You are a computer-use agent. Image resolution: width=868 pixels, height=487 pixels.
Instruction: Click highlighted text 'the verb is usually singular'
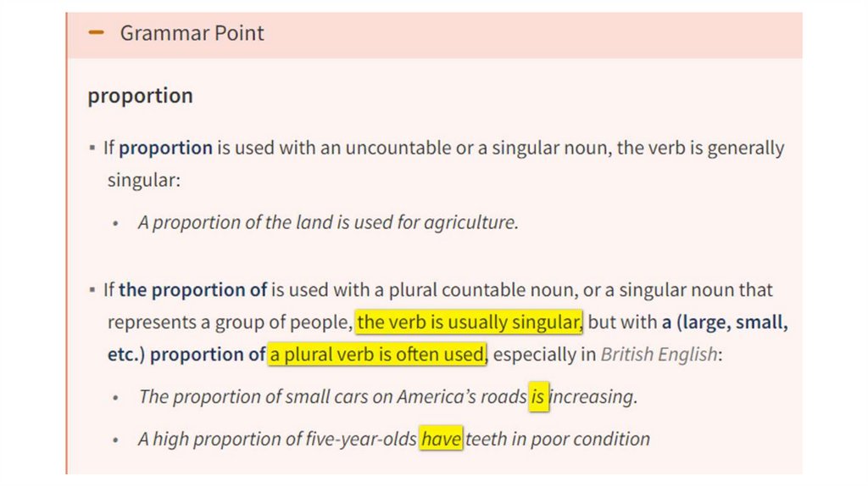point(469,322)
